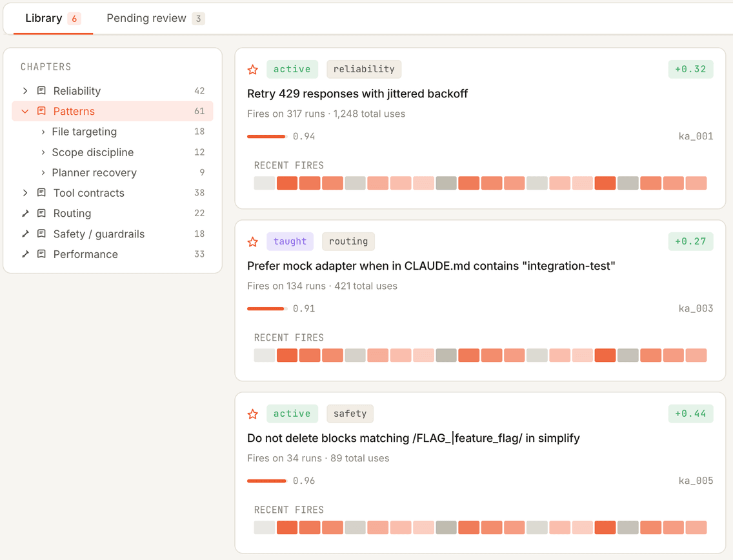Click the pin icon beside Routing

click(25, 213)
